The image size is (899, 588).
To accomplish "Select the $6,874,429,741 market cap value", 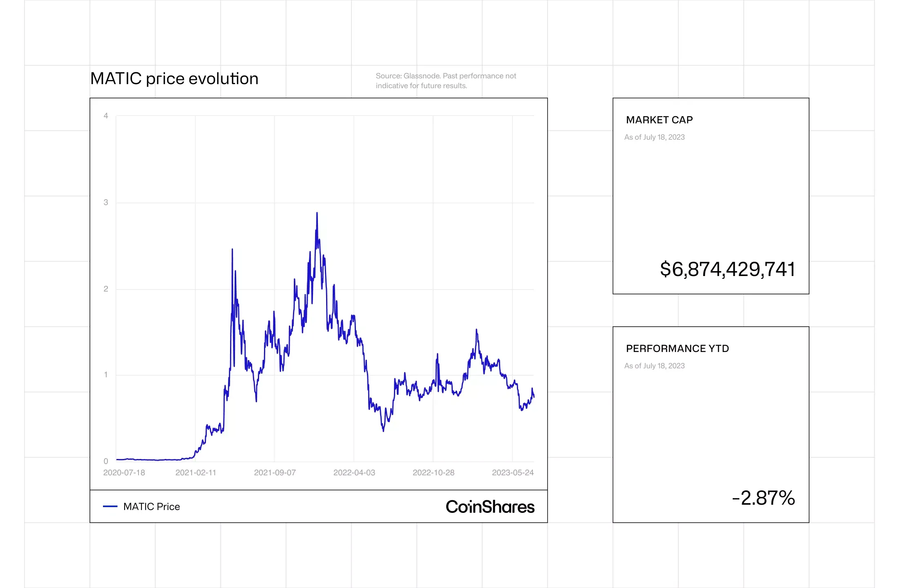I will [727, 269].
